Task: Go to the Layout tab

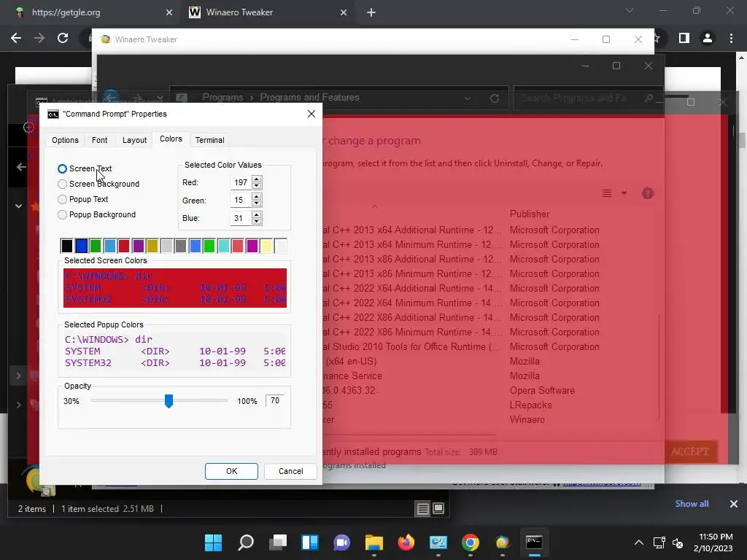Action: click(x=134, y=140)
